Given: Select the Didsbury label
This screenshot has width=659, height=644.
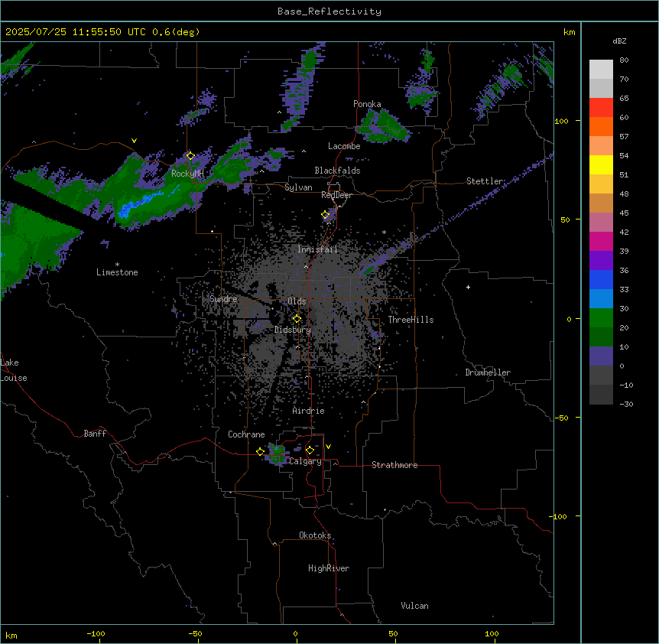Looking at the screenshot, I should point(293,330).
